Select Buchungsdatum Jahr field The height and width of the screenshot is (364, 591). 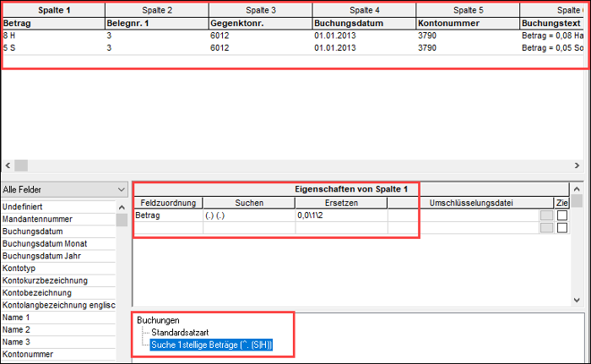click(x=58, y=256)
